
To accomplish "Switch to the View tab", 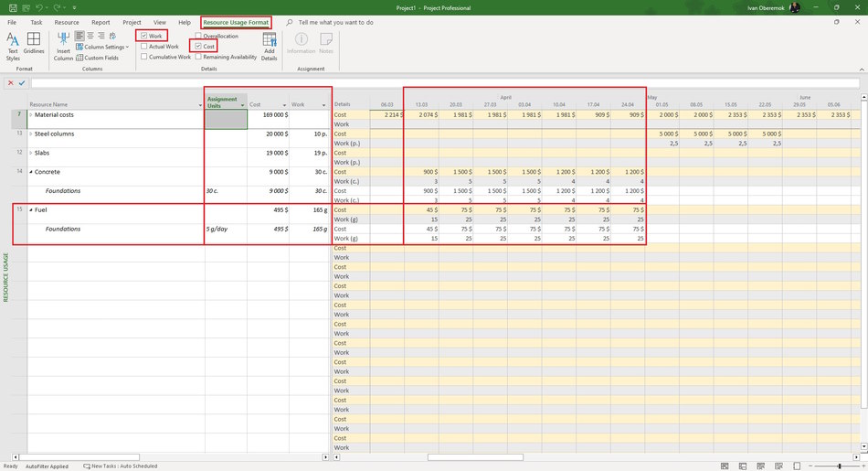I will (x=159, y=23).
